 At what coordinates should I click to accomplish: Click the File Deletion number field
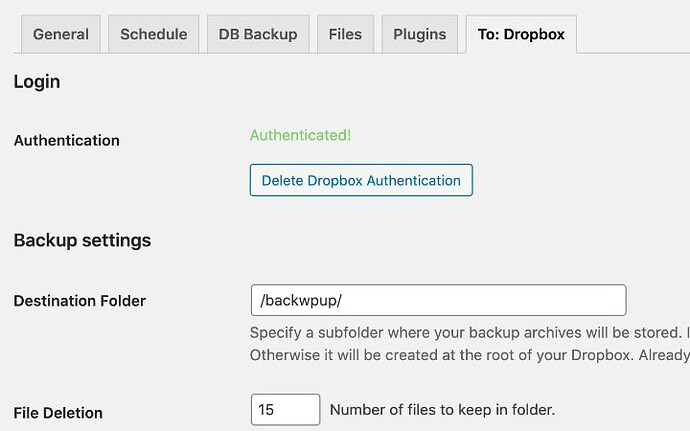pyautogui.click(x=285, y=409)
